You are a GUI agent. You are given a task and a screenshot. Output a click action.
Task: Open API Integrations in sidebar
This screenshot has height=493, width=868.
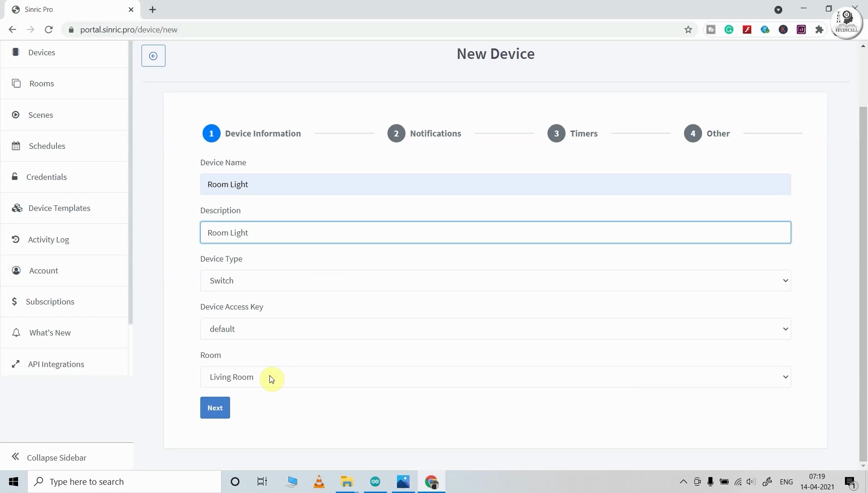55,364
